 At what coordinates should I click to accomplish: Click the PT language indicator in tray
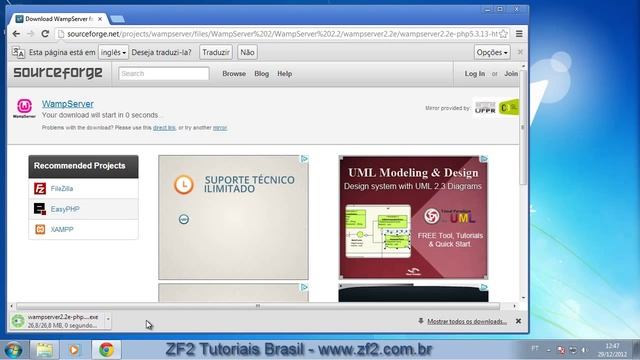pos(535,349)
